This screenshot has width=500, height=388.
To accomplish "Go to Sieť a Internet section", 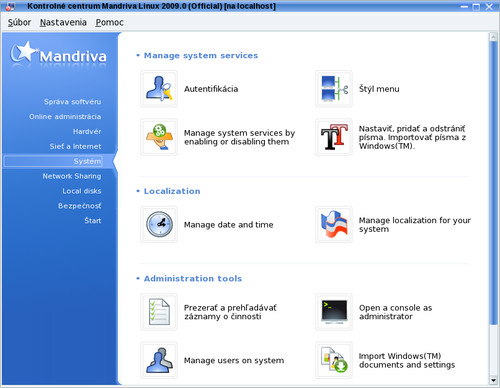I will [x=75, y=146].
